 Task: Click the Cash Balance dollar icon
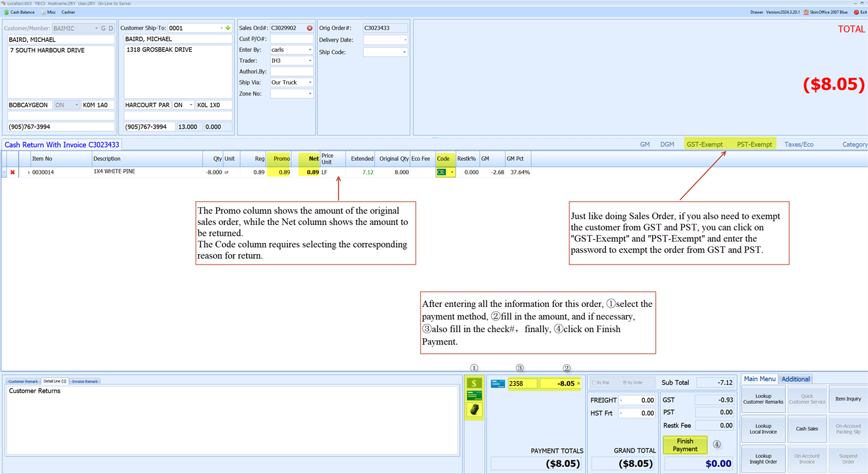(x=7, y=12)
